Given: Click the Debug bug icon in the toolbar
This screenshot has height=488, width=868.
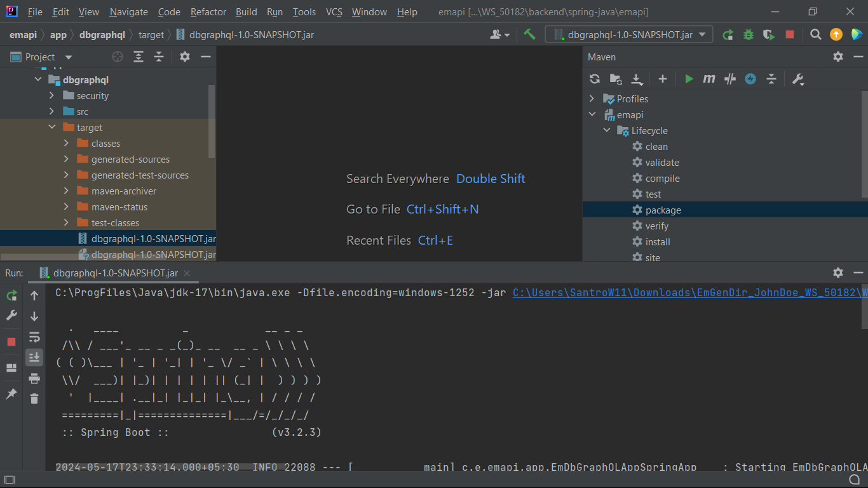Looking at the screenshot, I should pyautogui.click(x=749, y=35).
